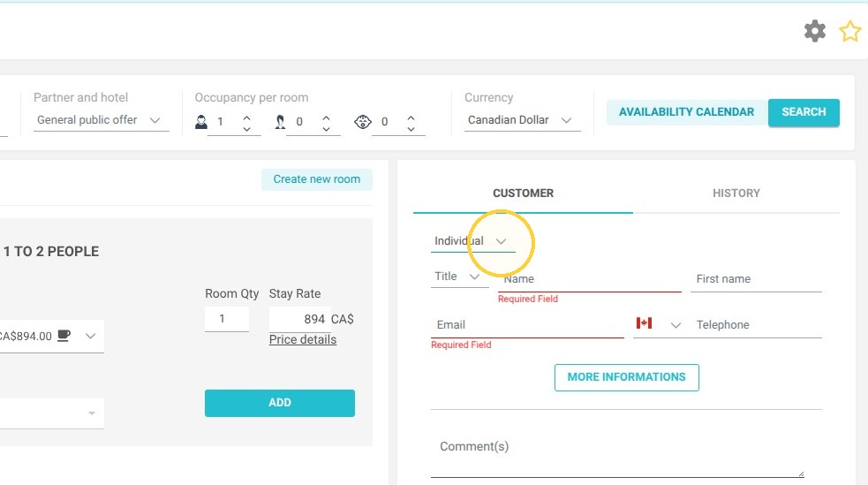Click the Stay Rate 894 input
Image resolution: width=868 pixels, height=485 pixels.
299,319
